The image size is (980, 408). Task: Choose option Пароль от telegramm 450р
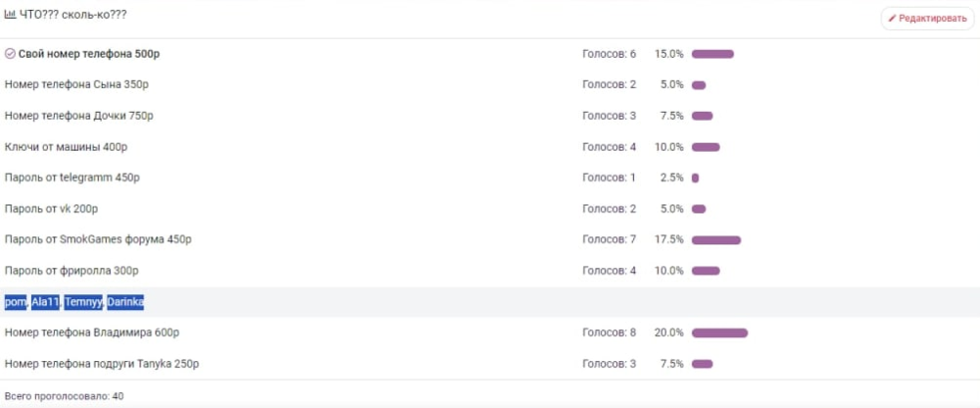72,178
